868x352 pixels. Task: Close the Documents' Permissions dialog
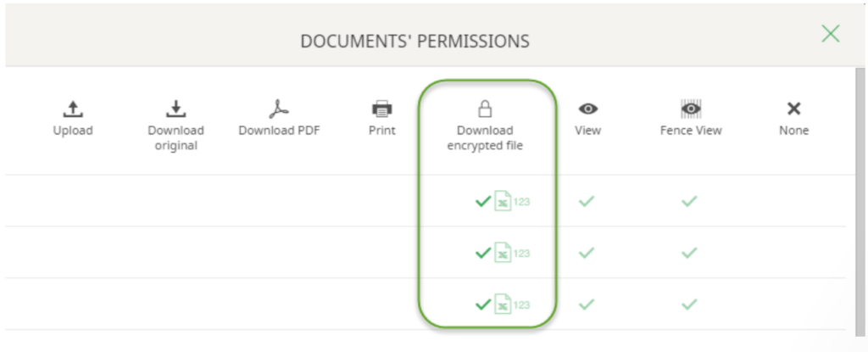click(831, 34)
